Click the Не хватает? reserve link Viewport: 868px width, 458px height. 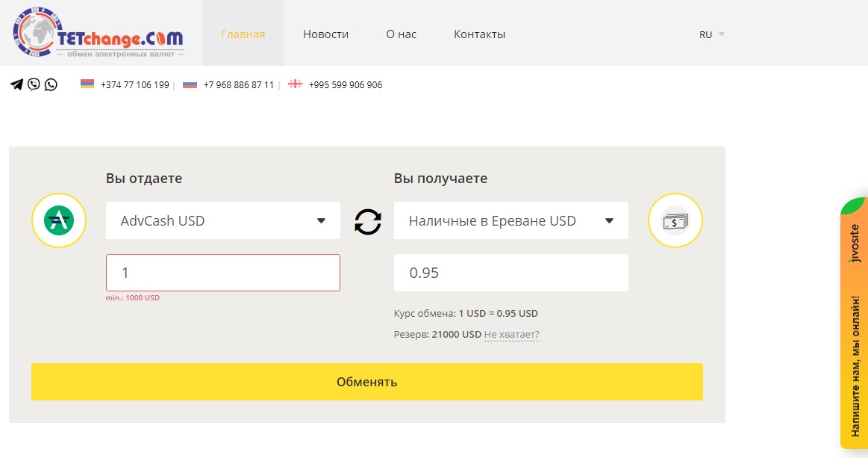511,335
